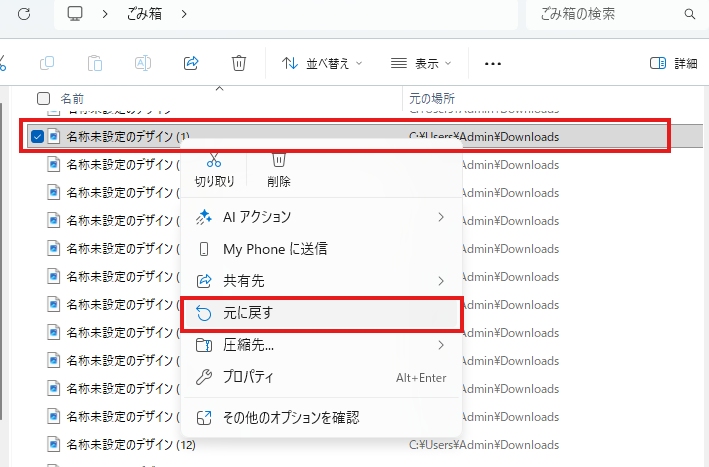Expand the chevron after the monitor icon
The width and height of the screenshot is (709, 467).
[x=105, y=14]
